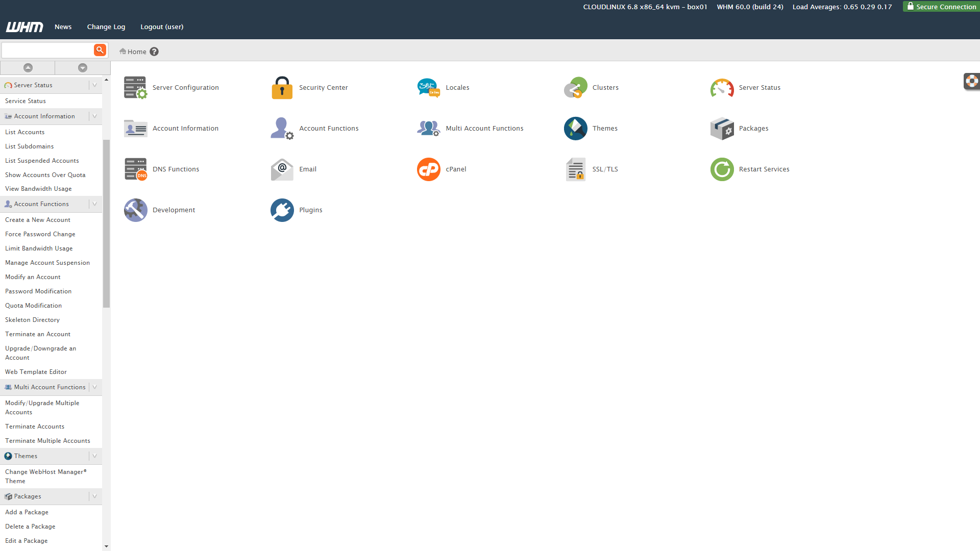Click the expand-all down arrow in sidebar
The width and height of the screenshot is (980, 551).
click(83, 68)
